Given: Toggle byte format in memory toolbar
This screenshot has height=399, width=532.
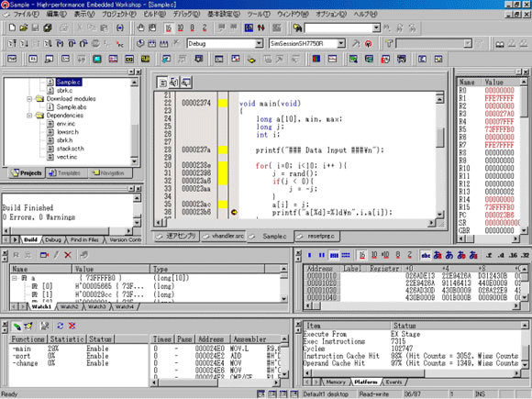Looking at the screenshot, I should coord(309,255).
